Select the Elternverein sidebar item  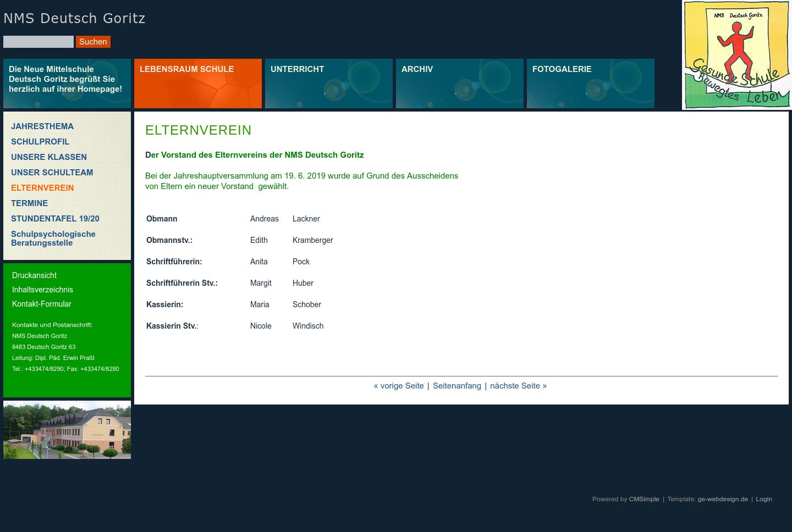(42, 188)
